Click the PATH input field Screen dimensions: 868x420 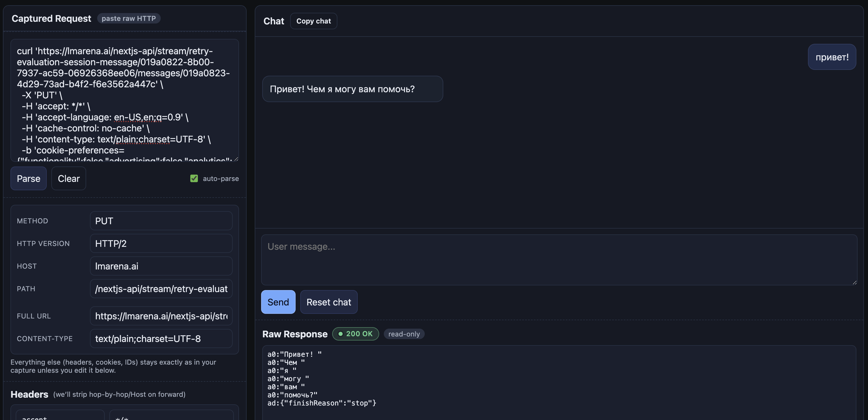pyautogui.click(x=161, y=289)
